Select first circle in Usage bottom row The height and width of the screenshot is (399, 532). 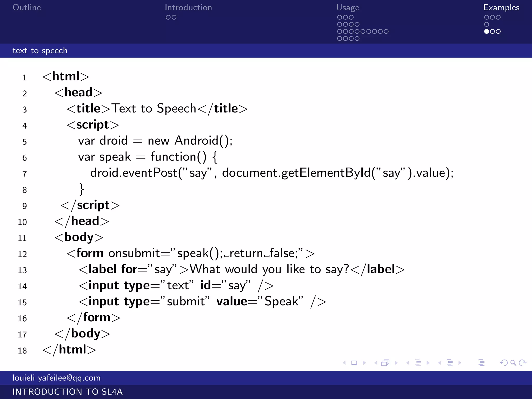[x=340, y=38]
